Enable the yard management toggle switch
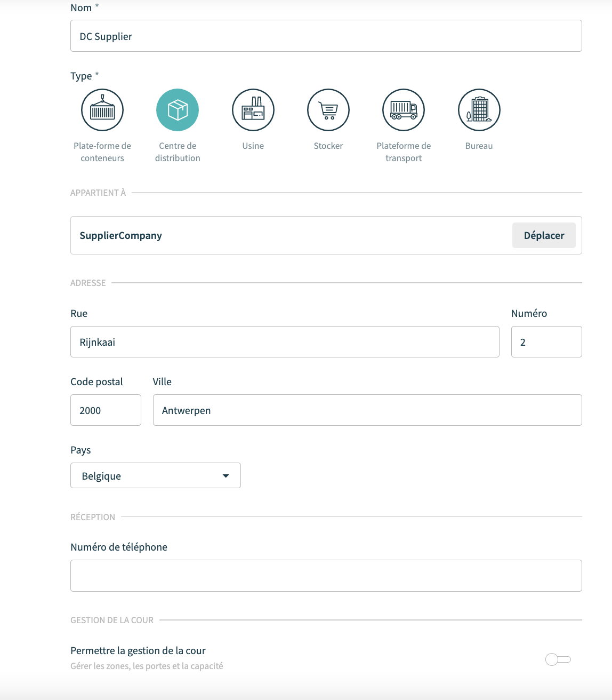The image size is (612, 700). click(x=558, y=659)
